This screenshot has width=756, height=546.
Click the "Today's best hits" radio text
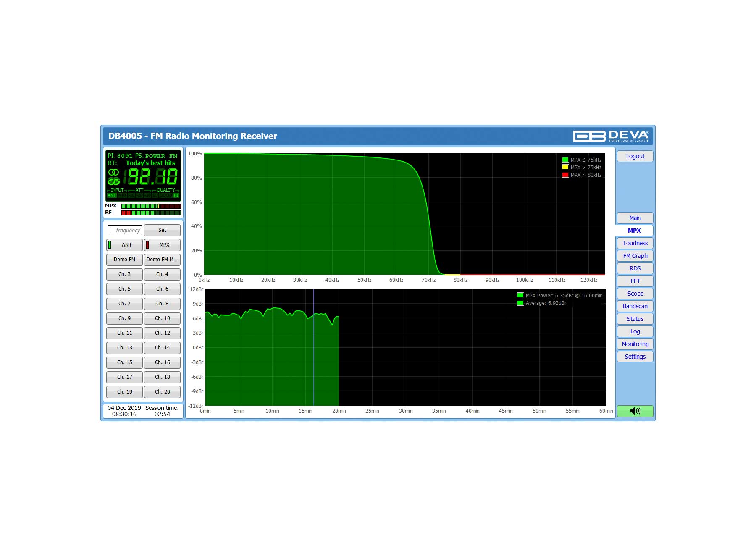click(150, 163)
